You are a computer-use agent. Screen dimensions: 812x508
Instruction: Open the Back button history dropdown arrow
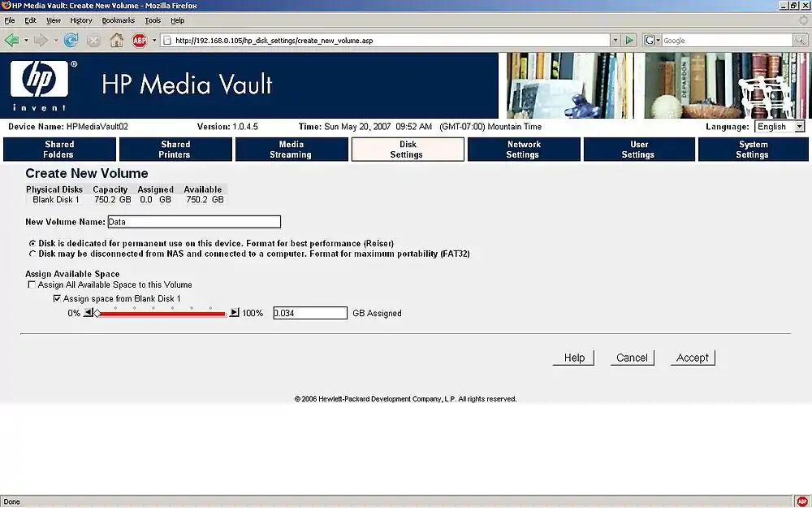(x=26, y=40)
